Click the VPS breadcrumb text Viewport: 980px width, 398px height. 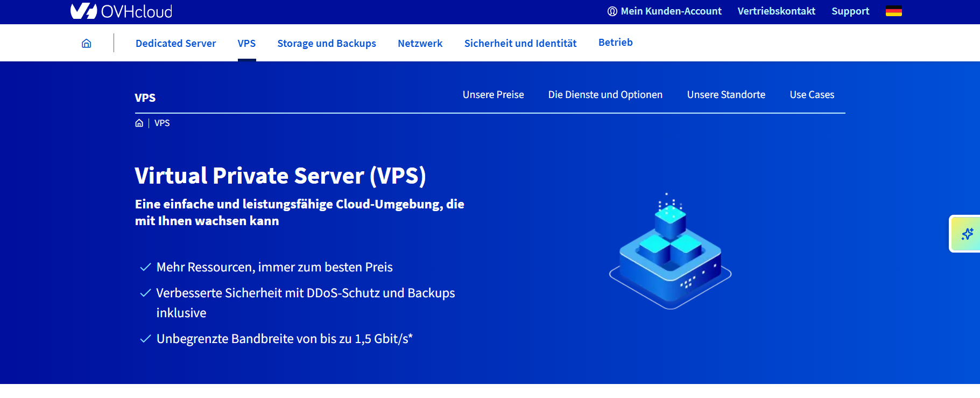coord(162,123)
